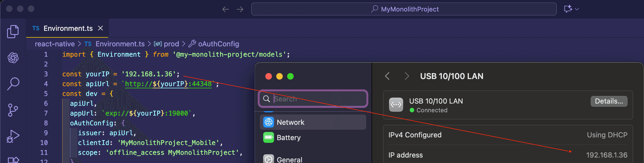Image resolution: width=644 pixels, height=163 pixels.
Task: Click the USB 10/100 LAN adapter icon
Action: coord(396,104)
